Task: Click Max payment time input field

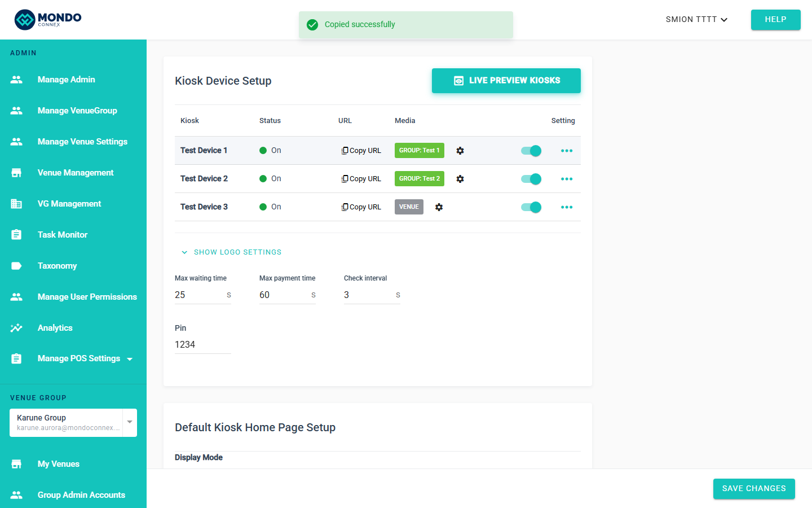Action: click(x=288, y=295)
